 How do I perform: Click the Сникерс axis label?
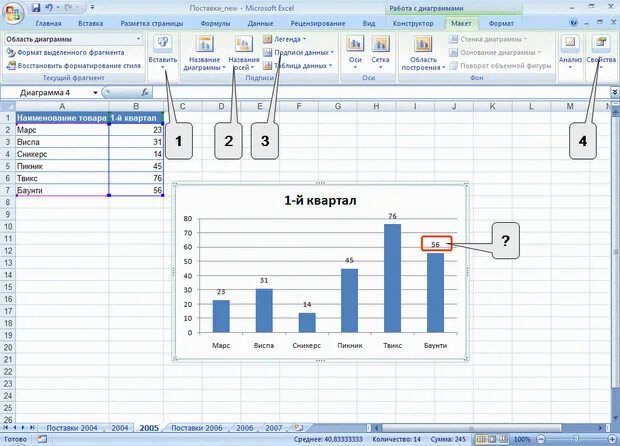tap(306, 345)
